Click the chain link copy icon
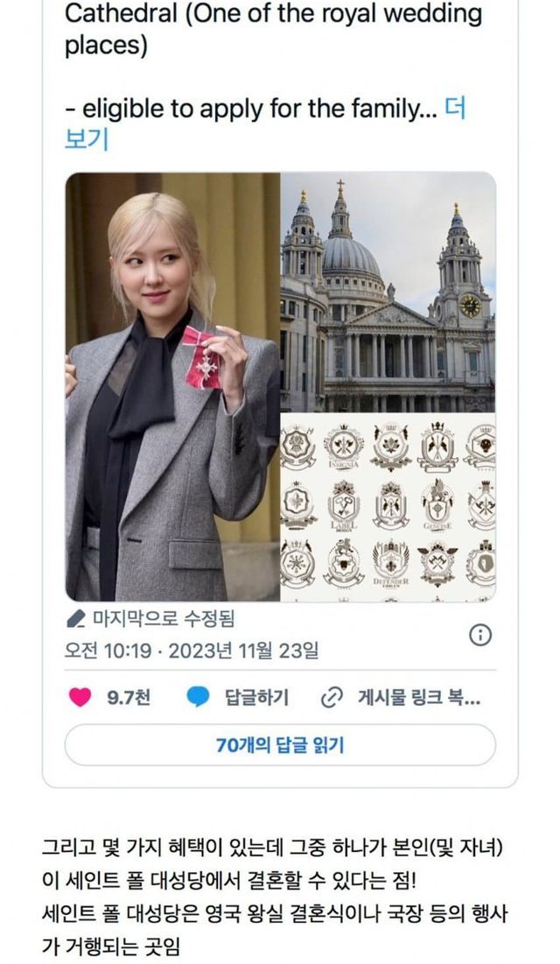Viewport: 560px width, 964px height. pyautogui.click(x=332, y=697)
